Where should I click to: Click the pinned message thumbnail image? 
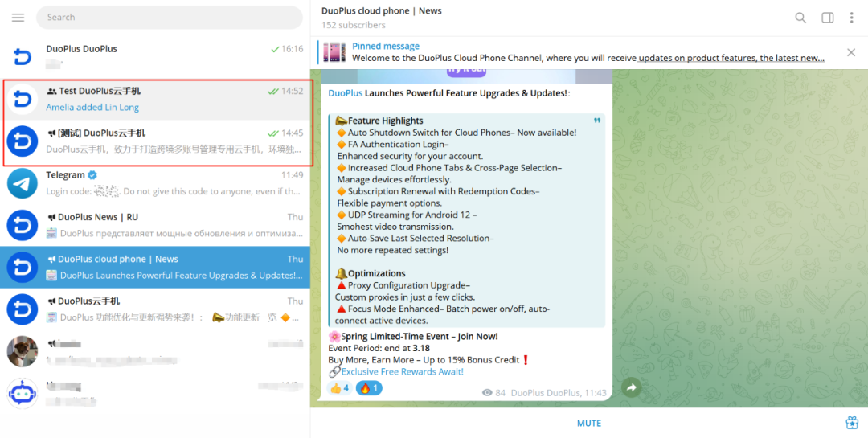334,52
